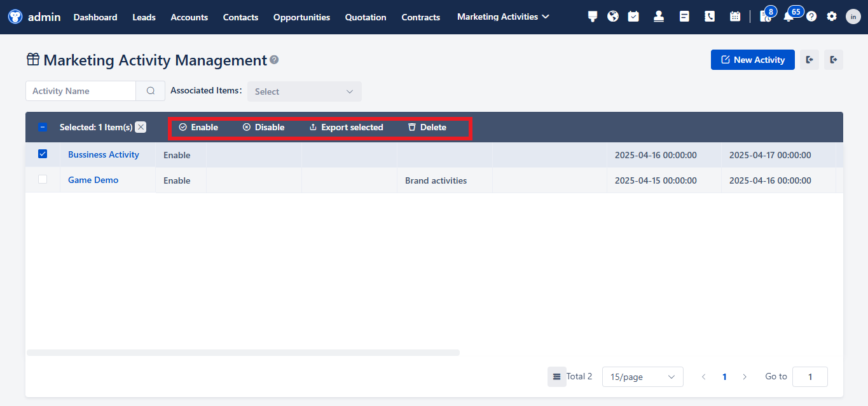
Task: Open the Bussiness Activity link
Action: [103, 154]
